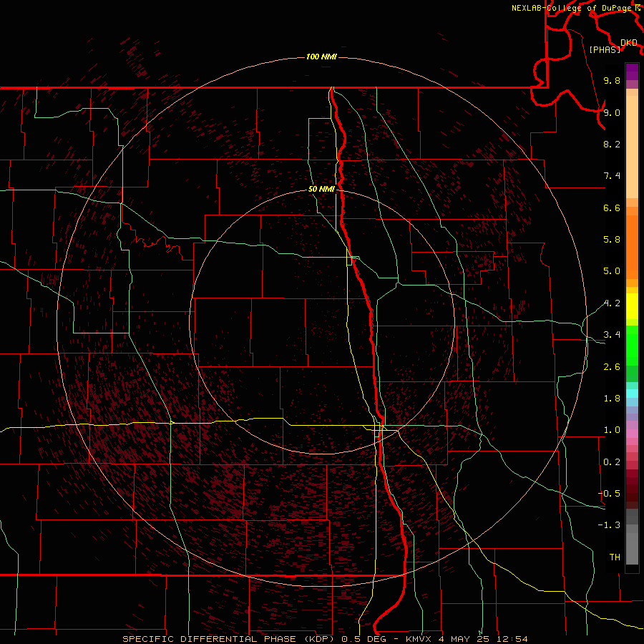Click the SPECIFIC DIFFERENTIAL PHASE (KDP) caption text

pyautogui.click(x=230, y=639)
